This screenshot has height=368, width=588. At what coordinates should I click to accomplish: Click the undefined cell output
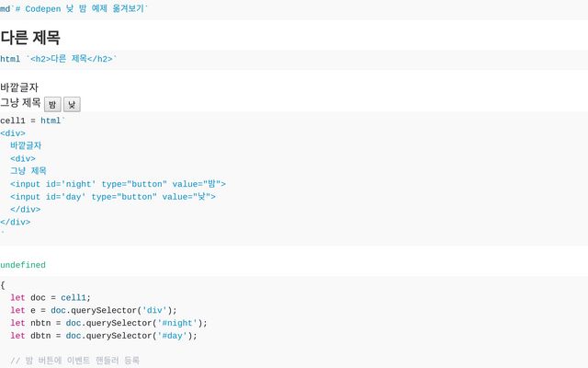[x=23, y=265]
